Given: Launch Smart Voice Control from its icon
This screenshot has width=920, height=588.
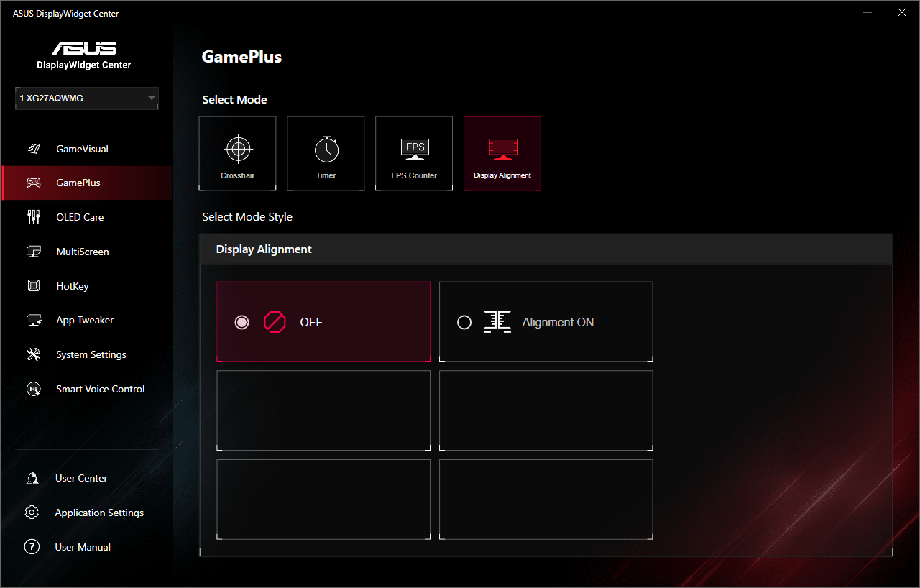Looking at the screenshot, I should pos(33,389).
